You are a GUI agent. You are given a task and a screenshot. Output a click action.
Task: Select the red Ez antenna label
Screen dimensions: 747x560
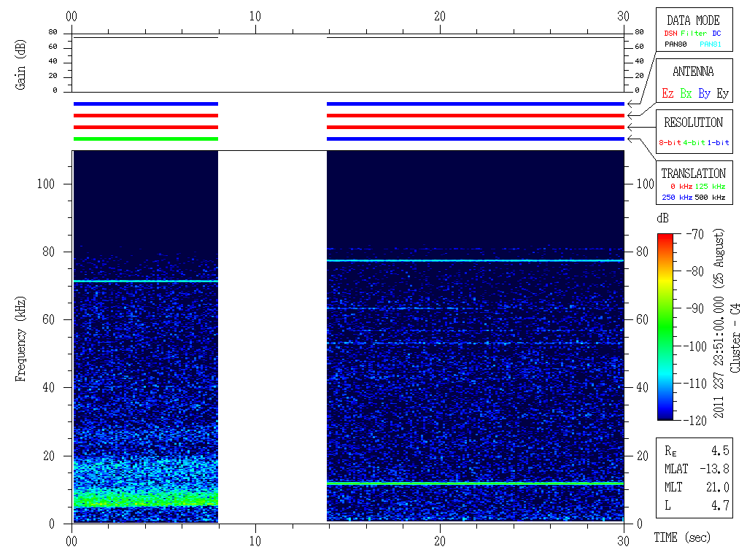667,93
